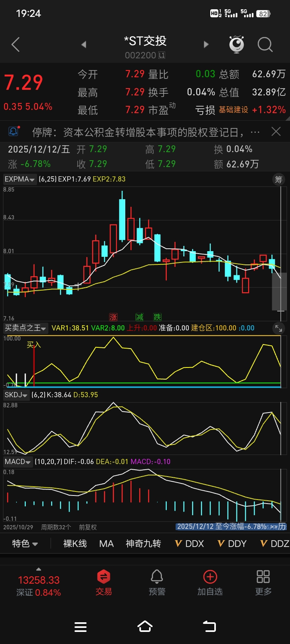Expand the 深证 index ticker
Viewport: 290px width, 644px height.
39,569
